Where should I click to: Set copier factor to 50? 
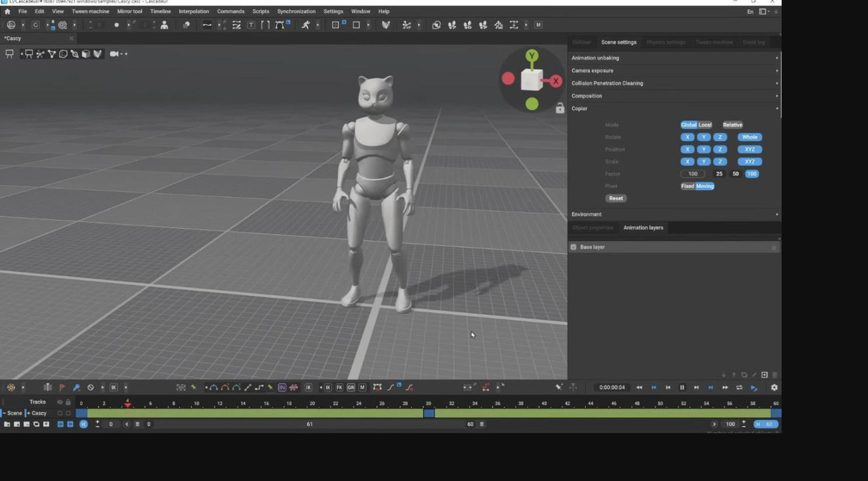click(x=736, y=174)
